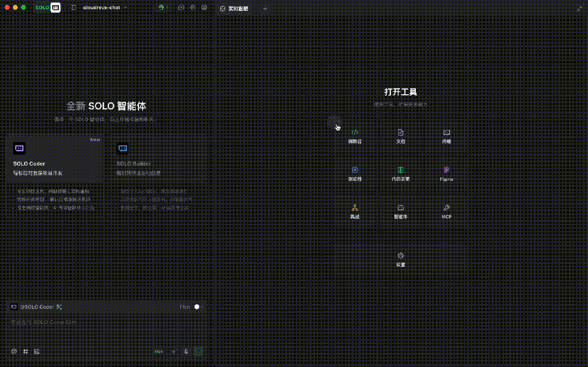Viewport: 588px width, 367px height.
Task: Open the 文档 document tool
Action: (401, 136)
